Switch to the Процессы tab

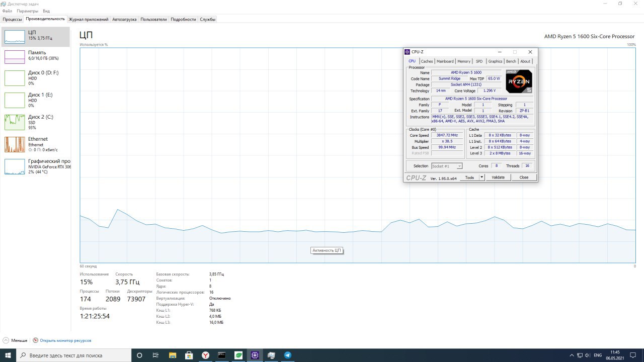point(12,19)
